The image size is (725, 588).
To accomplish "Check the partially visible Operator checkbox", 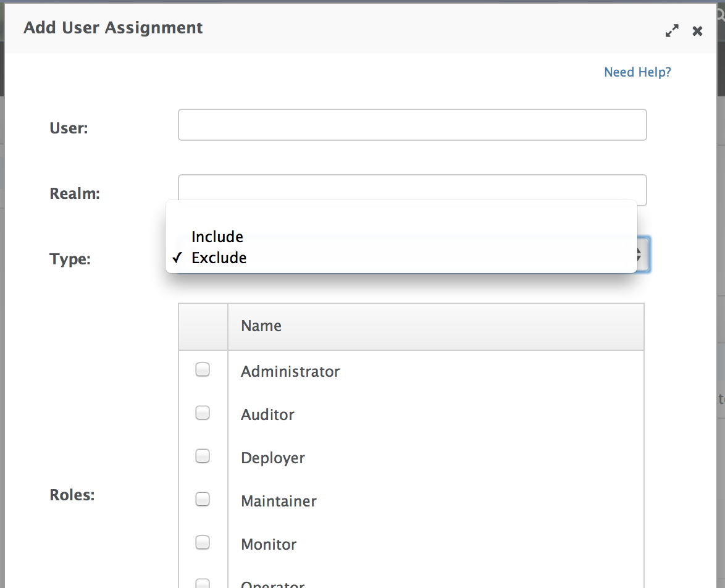I will pos(203,583).
